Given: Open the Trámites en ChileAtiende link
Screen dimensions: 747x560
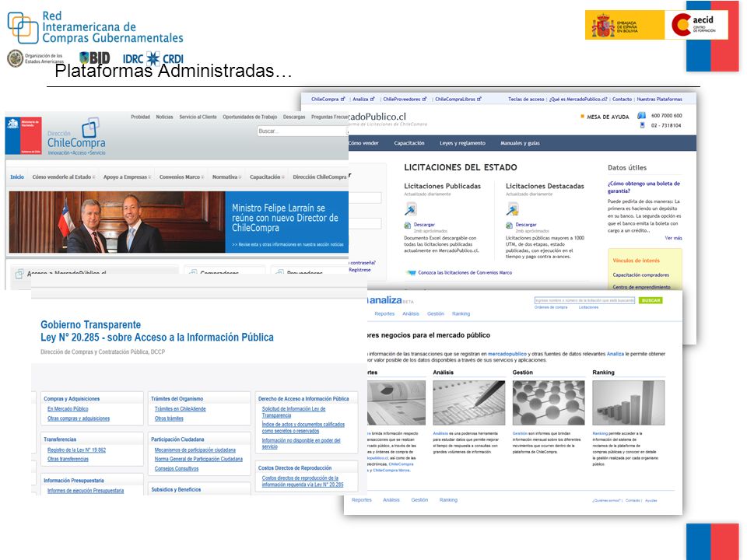Looking at the screenshot, I should click(x=180, y=409).
